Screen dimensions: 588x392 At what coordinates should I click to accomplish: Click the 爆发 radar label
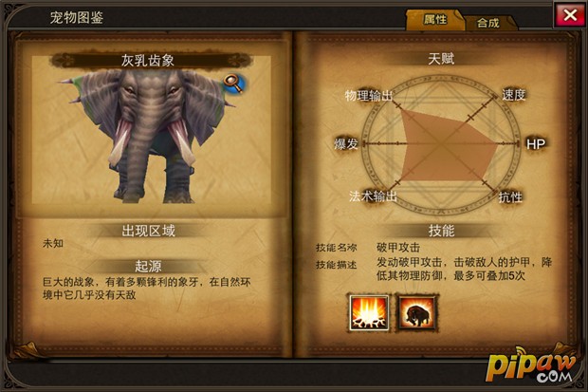(x=346, y=144)
